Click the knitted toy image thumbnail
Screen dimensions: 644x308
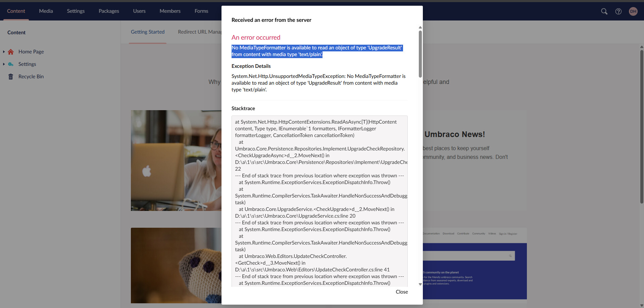point(176,265)
